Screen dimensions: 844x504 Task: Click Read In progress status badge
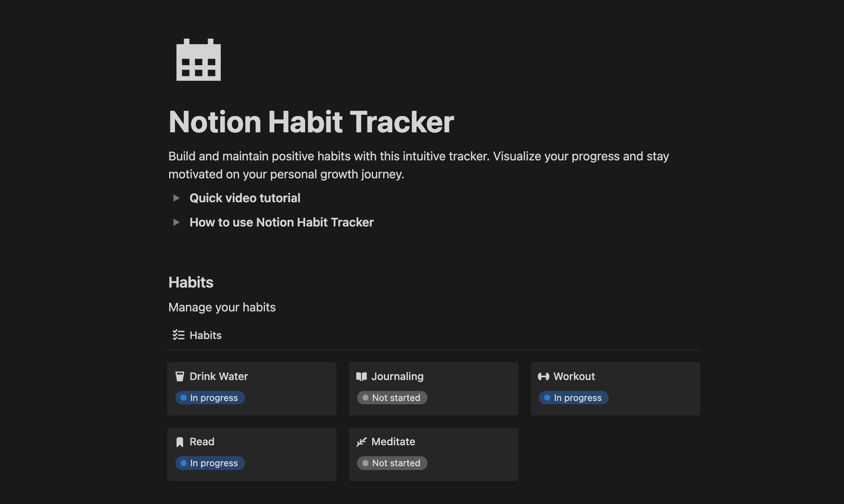[x=210, y=463]
